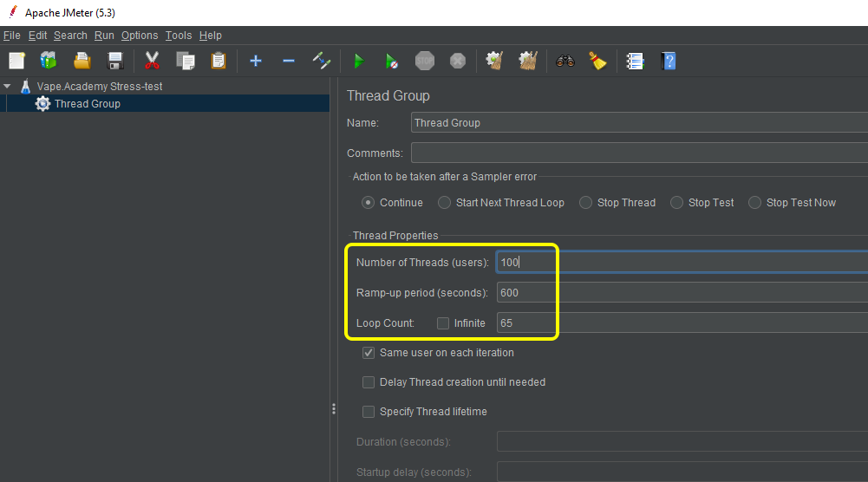This screenshot has width=868, height=482.
Task: Collapse the Vape.Academy Stress-test tree node
Action: 8,87
